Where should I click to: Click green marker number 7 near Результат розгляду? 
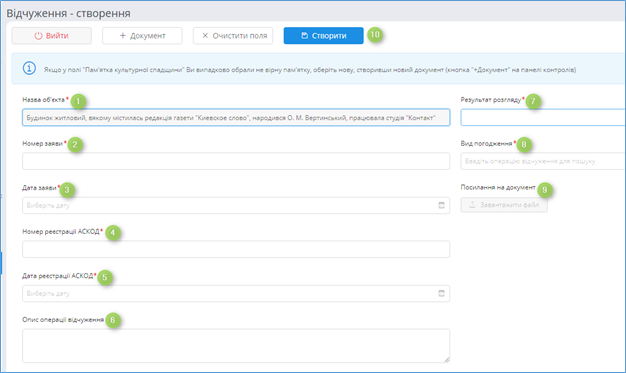tap(533, 101)
